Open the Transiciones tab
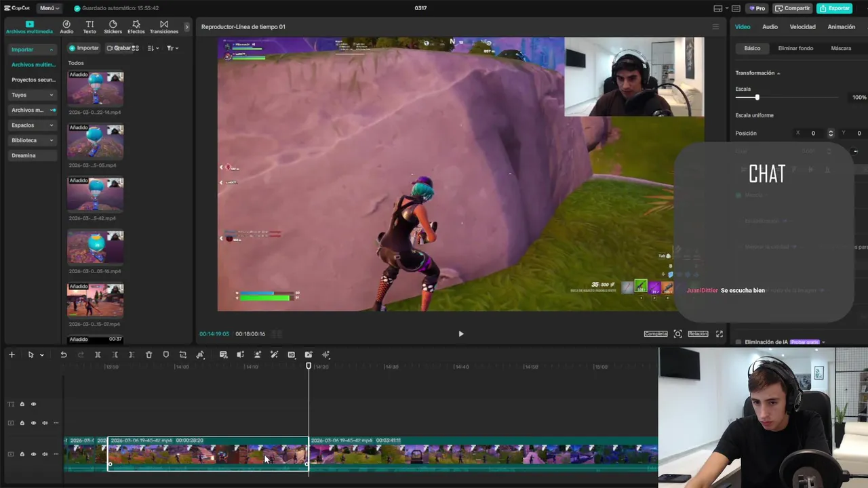The width and height of the screenshot is (868, 488). click(164, 26)
